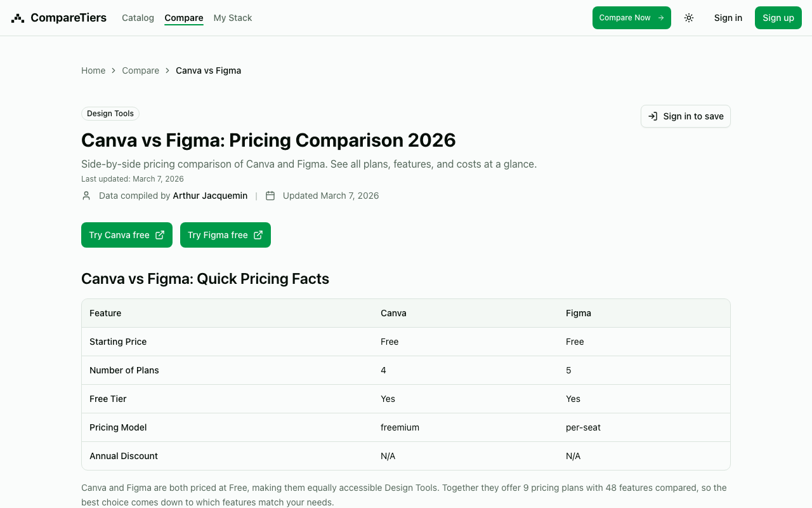The image size is (812, 508).
Task: Click the person icon before Data compiled by
Action: coord(86,196)
